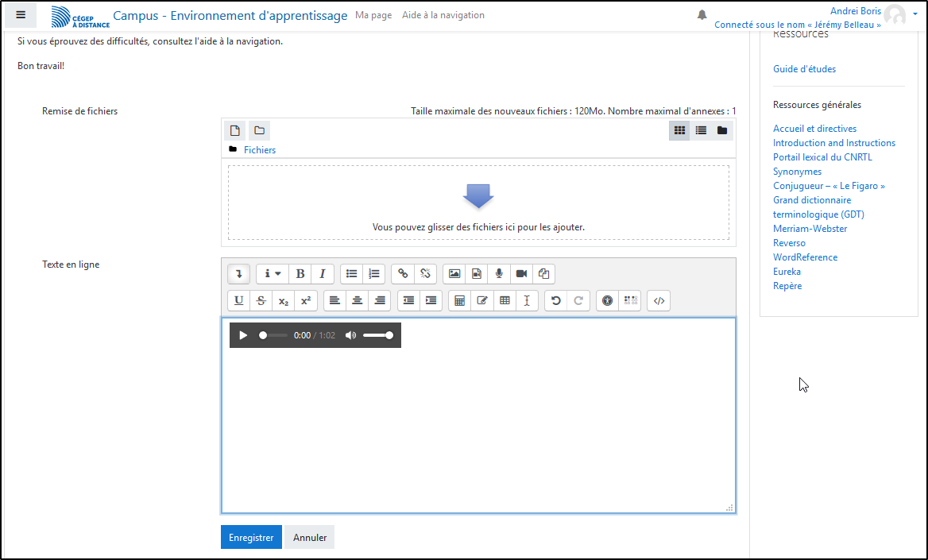The width and height of the screenshot is (928, 560).
Task: Open the equation editor calculator icon
Action: pyautogui.click(x=459, y=301)
